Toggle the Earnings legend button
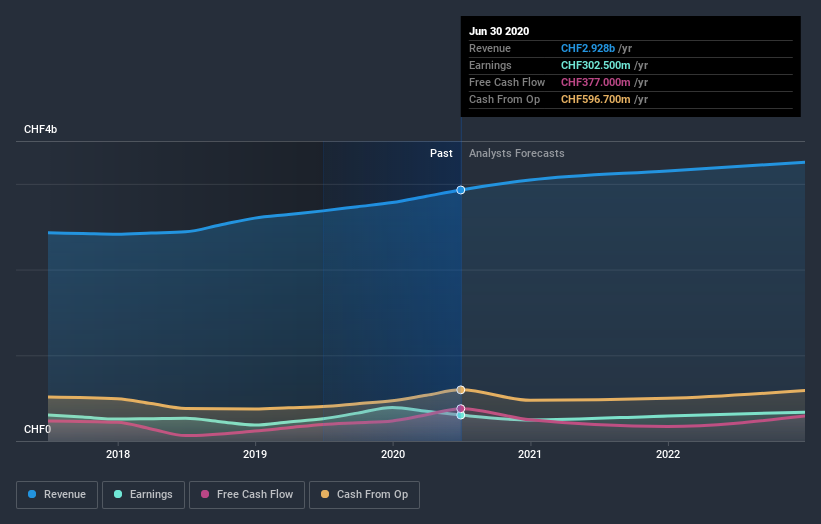The width and height of the screenshot is (821, 524). click(143, 495)
